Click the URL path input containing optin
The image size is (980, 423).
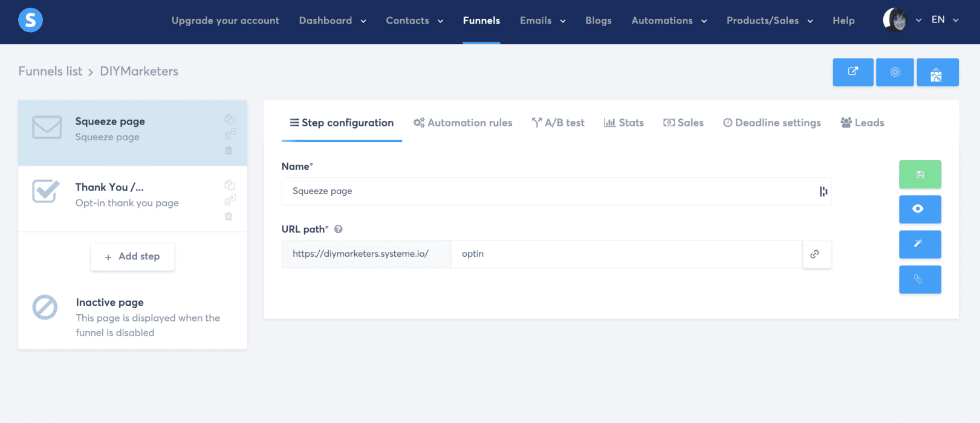626,254
